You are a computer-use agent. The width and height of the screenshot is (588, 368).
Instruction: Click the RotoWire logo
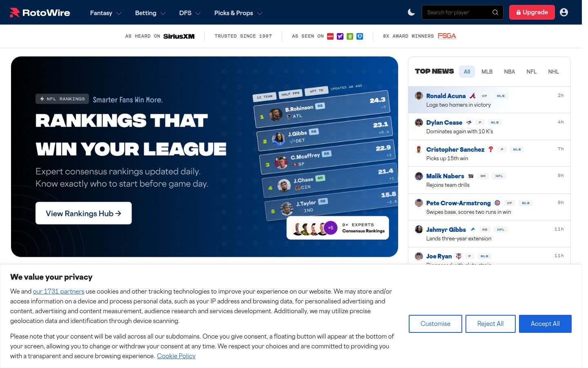click(40, 13)
